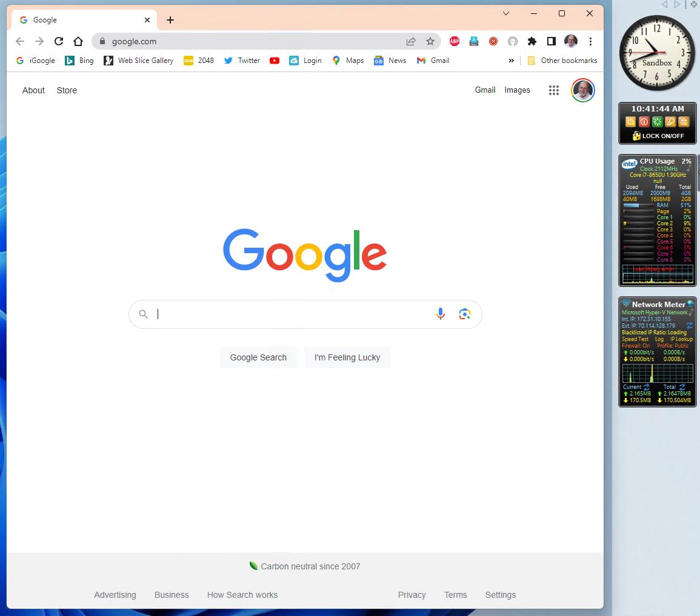This screenshot has width=700, height=616.
Task: Refresh the external IP in Network Meter
Action: pyautogui.click(x=689, y=326)
